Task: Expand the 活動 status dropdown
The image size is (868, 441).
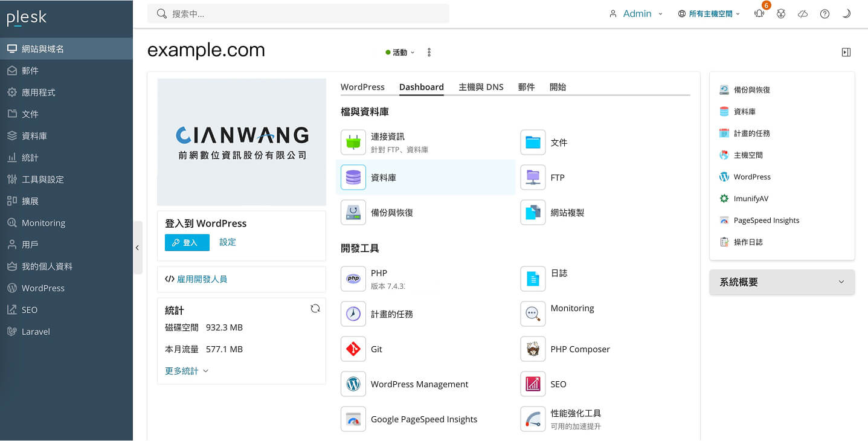Action: point(400,53)
